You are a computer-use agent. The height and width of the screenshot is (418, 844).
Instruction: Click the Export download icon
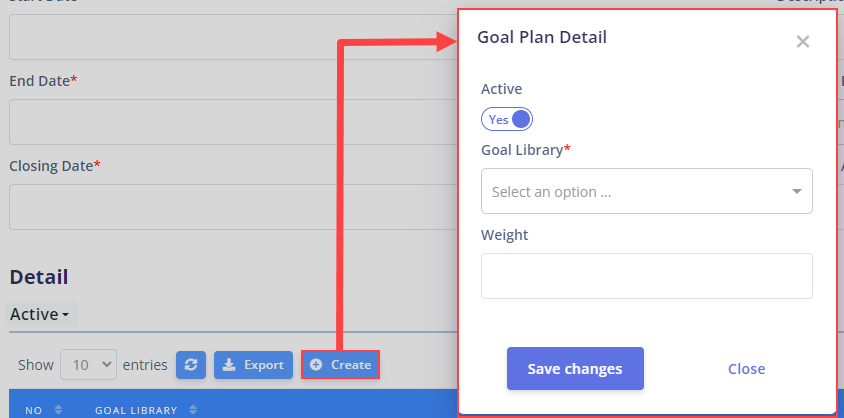click(x=229, y=365)
